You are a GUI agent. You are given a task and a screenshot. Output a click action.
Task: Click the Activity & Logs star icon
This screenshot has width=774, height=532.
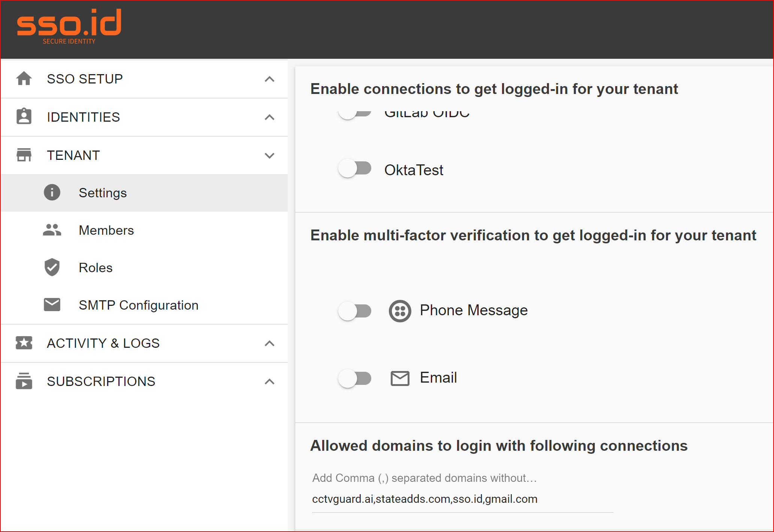[x=24, y=343]
